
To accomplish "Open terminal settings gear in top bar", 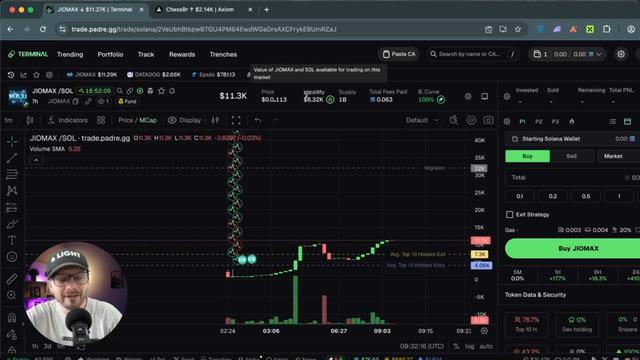I will pyautogui.click(x=621, y=54).
